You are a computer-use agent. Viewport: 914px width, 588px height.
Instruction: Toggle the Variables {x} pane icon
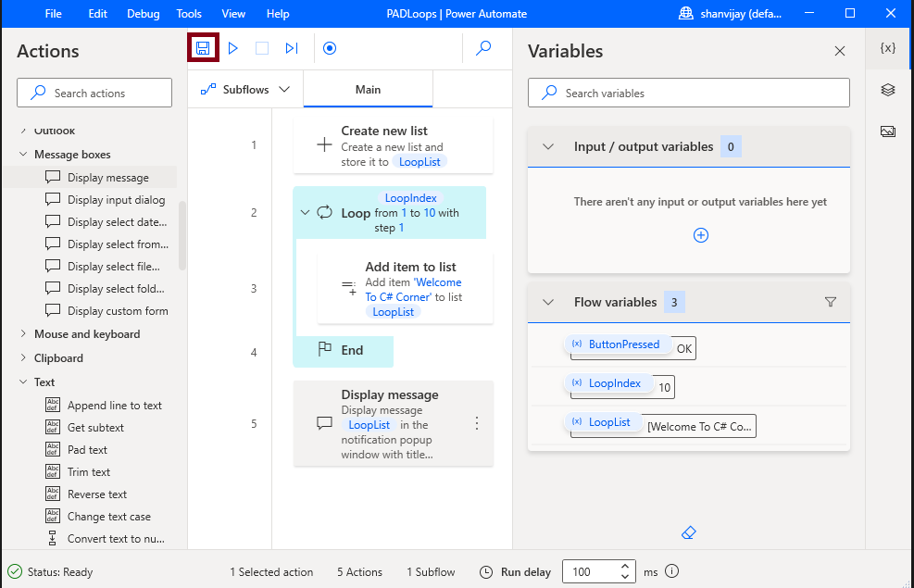888,48
